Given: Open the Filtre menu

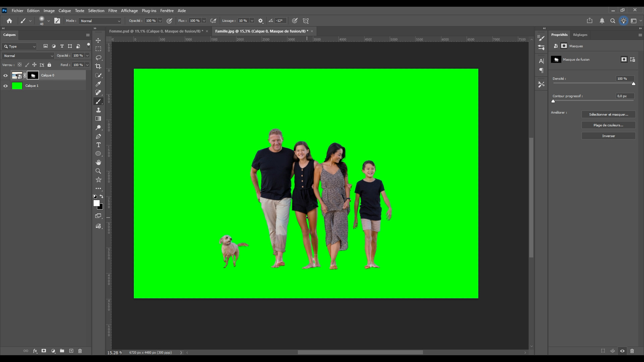Looking at the screenshot, I should pyautogui.click(x=112, y=11).
